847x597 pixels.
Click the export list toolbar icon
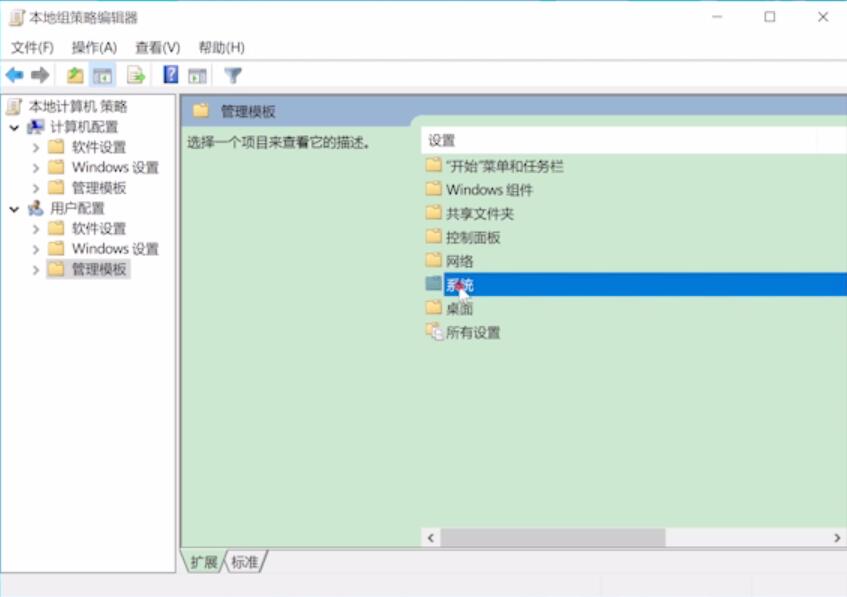tap(136, 75)
